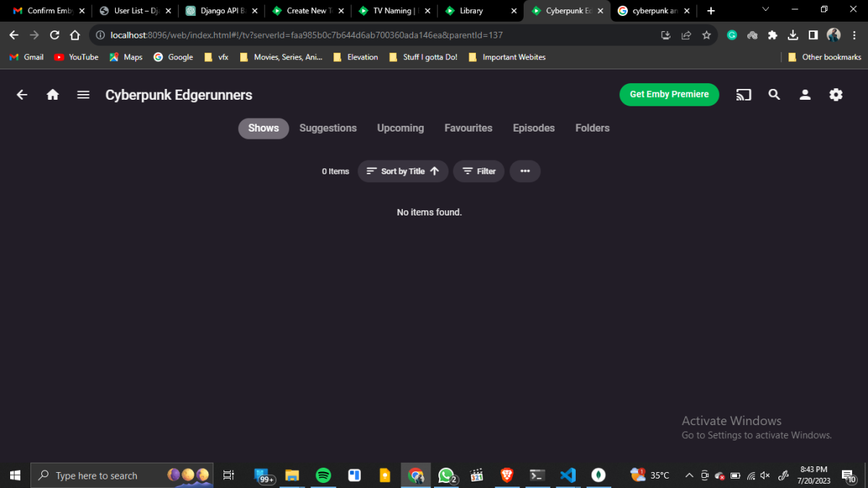This screenshot has height=488, width=868.
Task: Click the Cyberpunk Edgerunners page title
Action: 179,95
